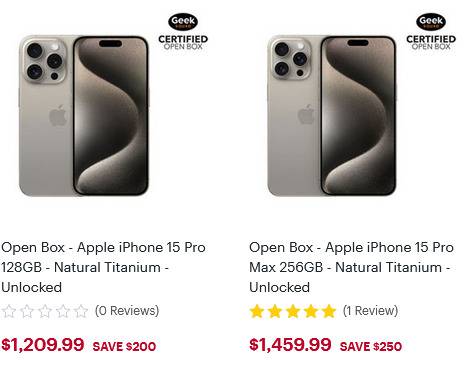Click Certified Open Box badge on right product

coord(431,43)
